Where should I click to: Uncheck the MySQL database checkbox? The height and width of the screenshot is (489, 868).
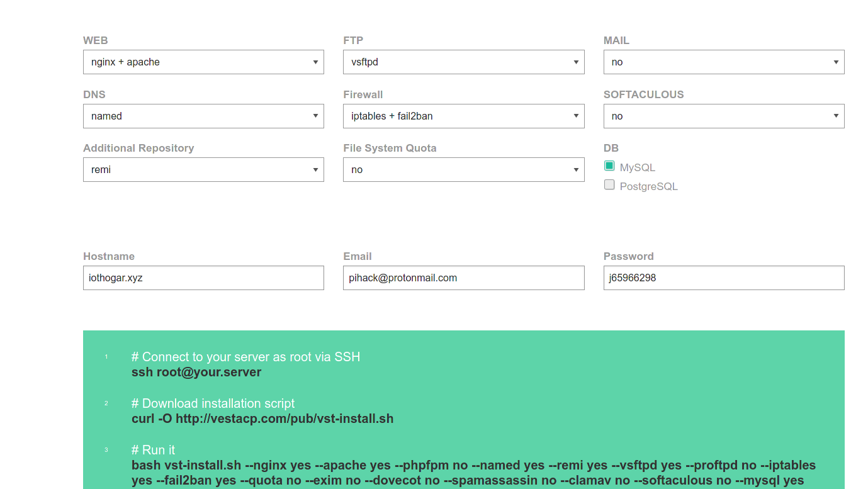[609, 166]
